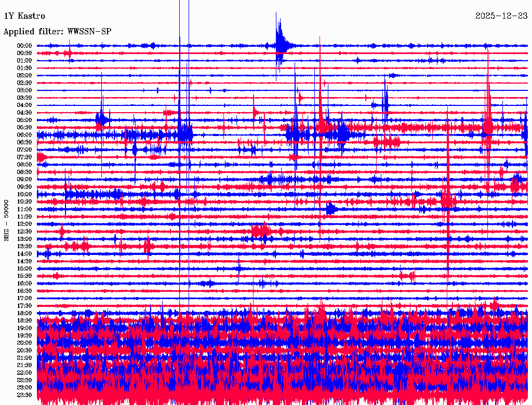
Task: Select the 00:30 time label
Action: coord(24,53)
